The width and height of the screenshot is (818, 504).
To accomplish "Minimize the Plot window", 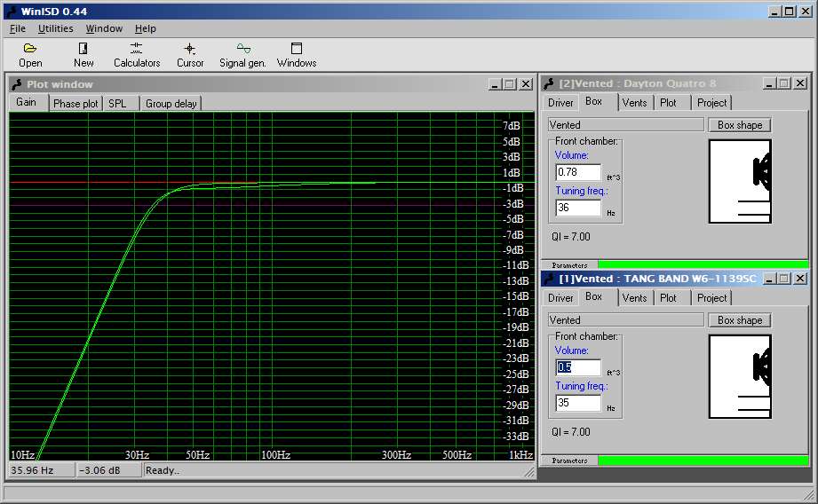I will (495, 84).
